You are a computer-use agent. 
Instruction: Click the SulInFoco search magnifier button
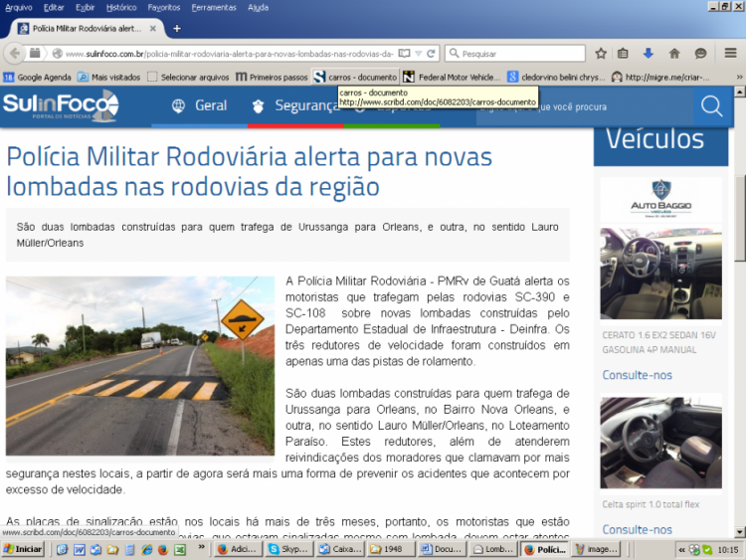[x=711, y=106]
